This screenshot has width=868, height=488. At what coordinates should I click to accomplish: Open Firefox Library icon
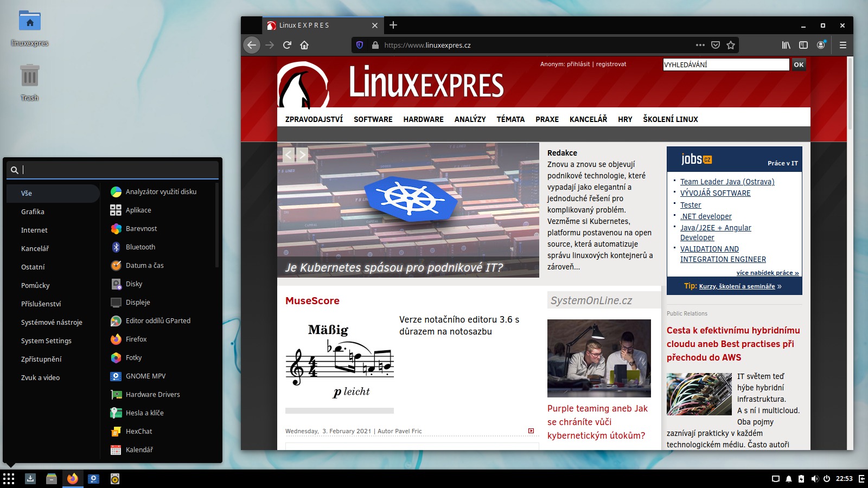coord(786,45)
